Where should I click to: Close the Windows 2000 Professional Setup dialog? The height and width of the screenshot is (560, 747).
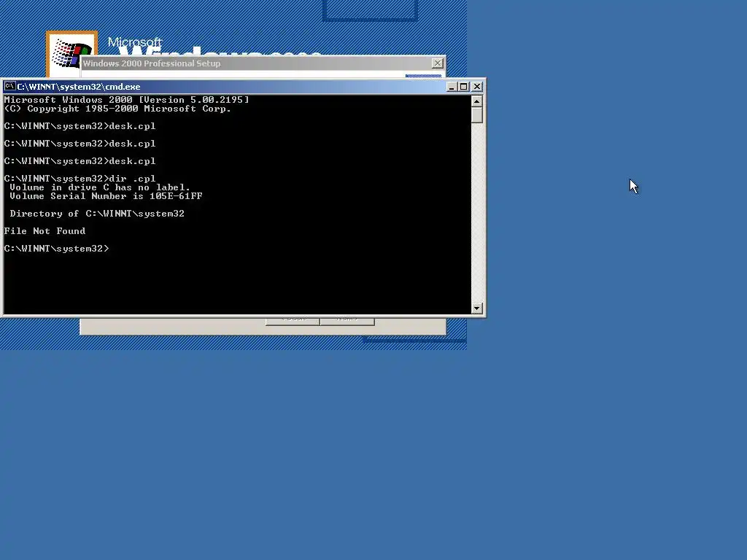438,63
